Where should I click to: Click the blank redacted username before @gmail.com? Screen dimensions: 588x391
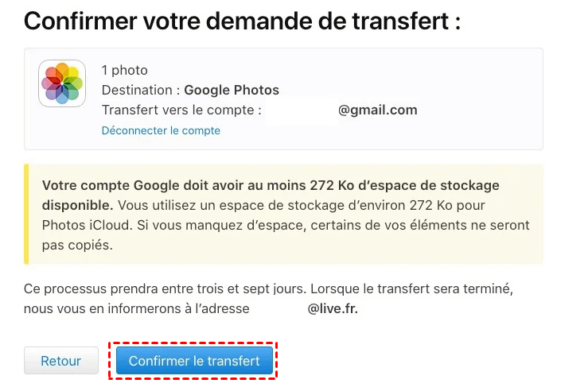[301, 110]
